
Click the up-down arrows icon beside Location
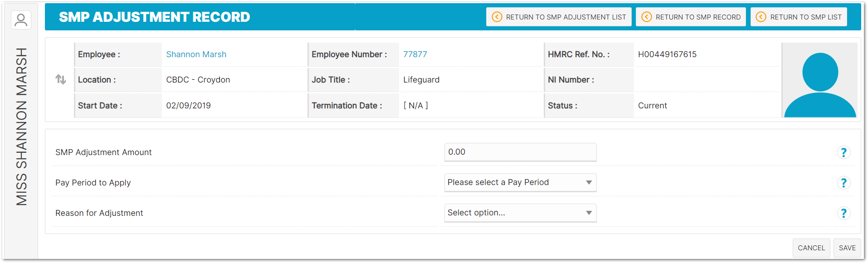point(61,80)
